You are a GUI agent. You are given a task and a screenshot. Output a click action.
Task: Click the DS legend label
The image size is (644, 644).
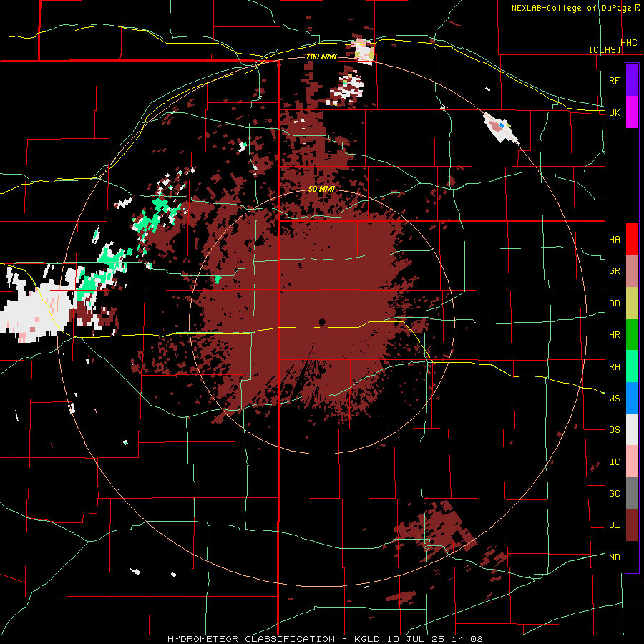(614, 430)
